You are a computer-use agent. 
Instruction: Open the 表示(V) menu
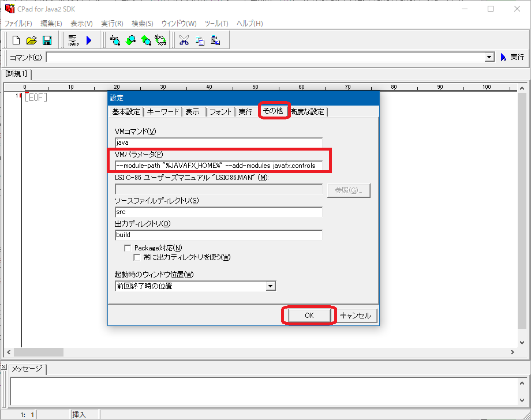81,23
